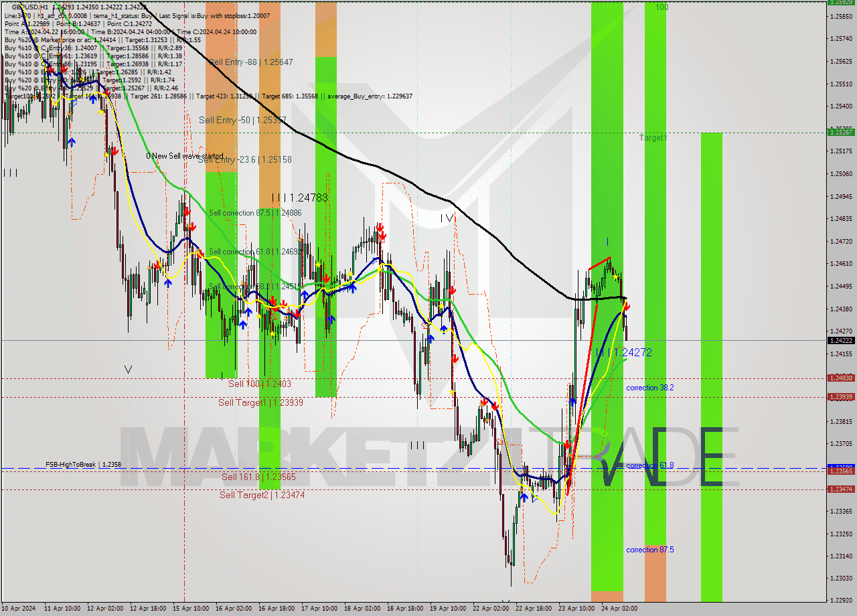Click the 1.23030 price scale value

pyautogui.click(x=841, y=579)
